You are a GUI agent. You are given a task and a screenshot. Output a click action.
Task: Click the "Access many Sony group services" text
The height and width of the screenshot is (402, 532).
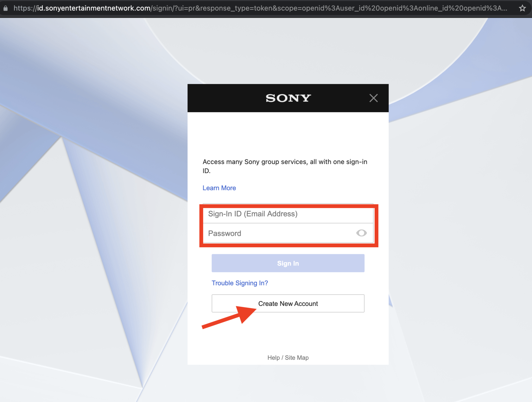[x=285, y=166]
